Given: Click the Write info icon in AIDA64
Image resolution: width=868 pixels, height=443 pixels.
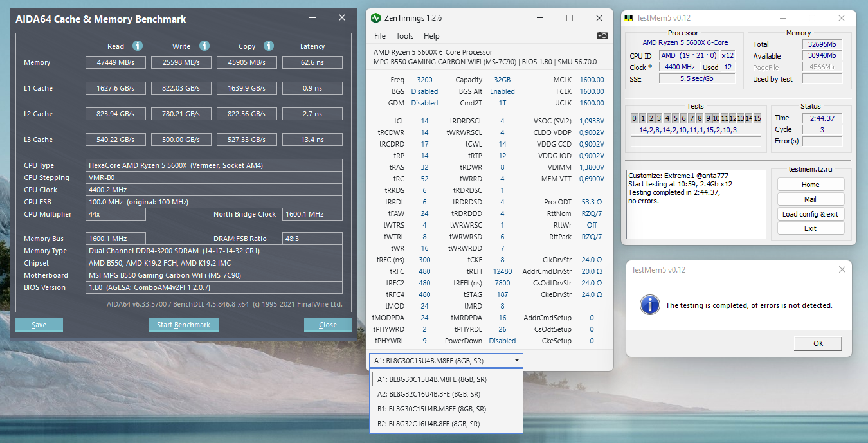Looking at the screenshot, I should (204, 46).
